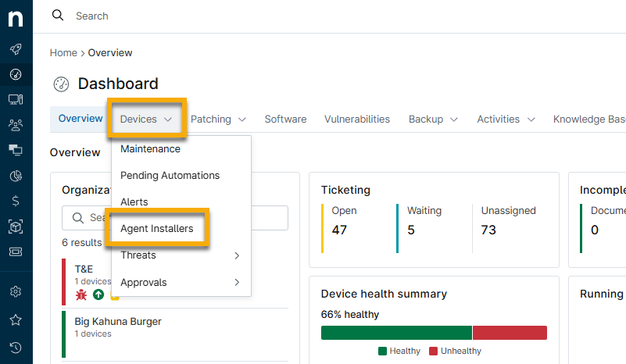Open the Recent history clock sidebar icon

coord(16,347)
